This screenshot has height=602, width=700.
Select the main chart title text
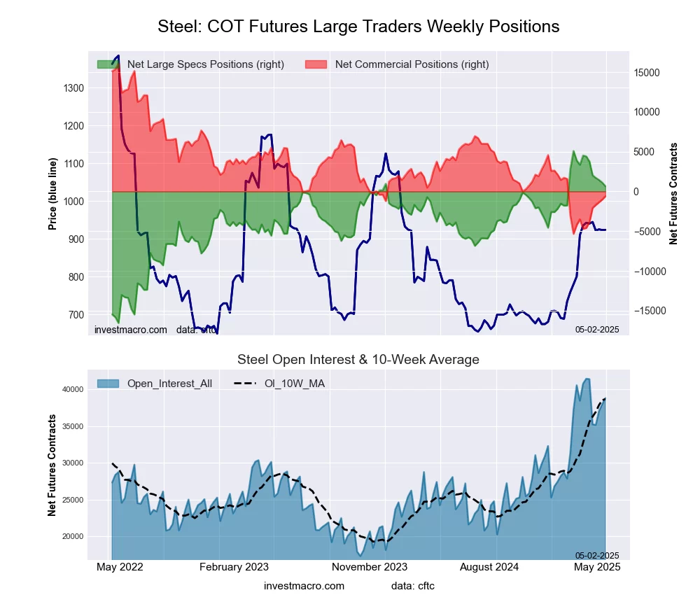358,27
